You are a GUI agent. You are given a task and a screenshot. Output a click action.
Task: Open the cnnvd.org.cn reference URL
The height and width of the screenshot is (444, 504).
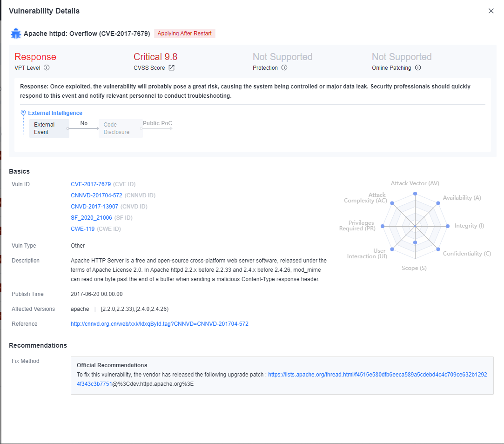(159, 324)
